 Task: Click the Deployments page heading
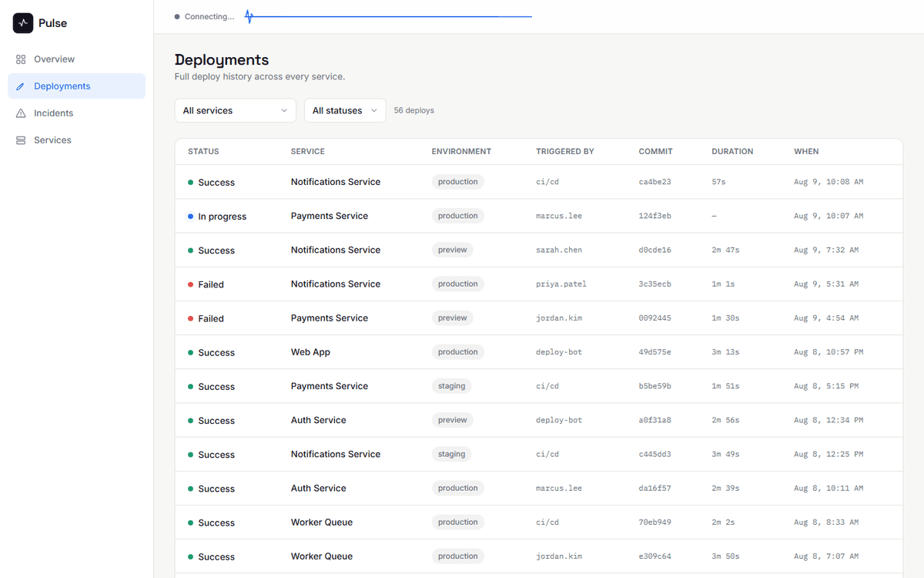(x=222, y=59)
